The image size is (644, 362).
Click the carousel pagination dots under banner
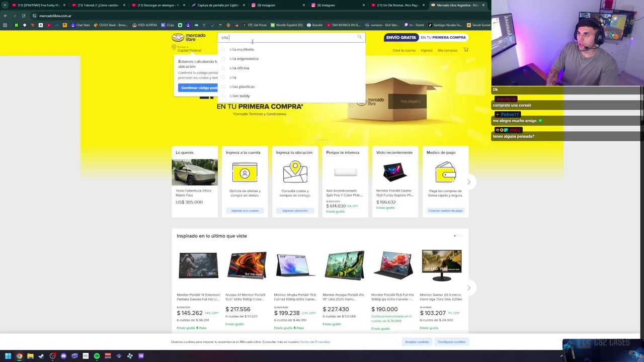click(321, 139)
